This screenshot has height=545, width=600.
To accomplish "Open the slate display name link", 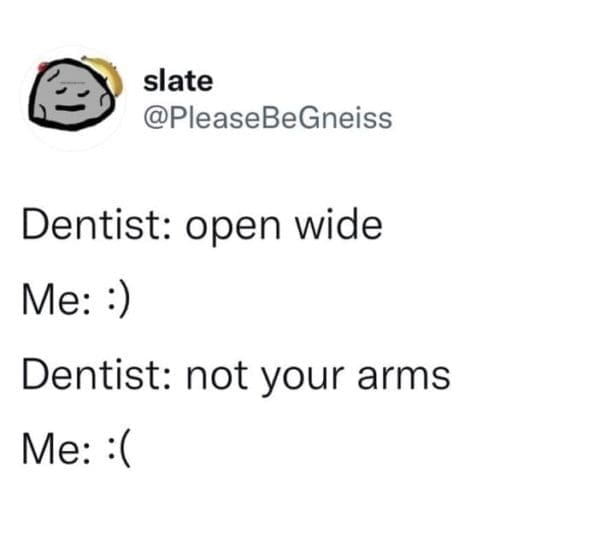I will (178, 81).
